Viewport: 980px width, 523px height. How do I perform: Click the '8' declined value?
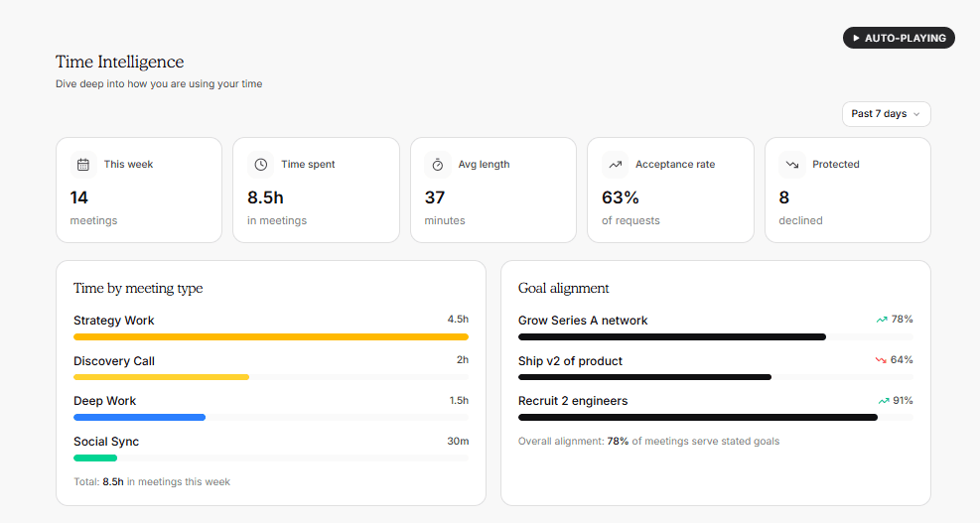tap(783, 197)
